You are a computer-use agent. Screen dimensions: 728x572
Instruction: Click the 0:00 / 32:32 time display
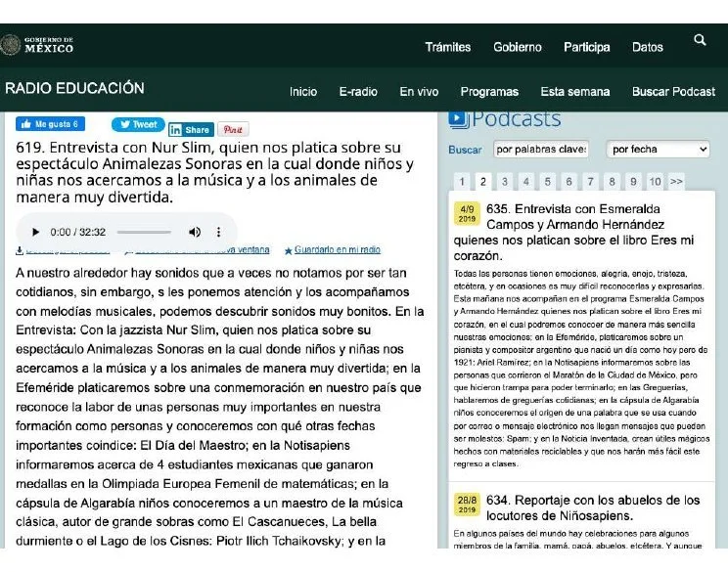(78, 232)
